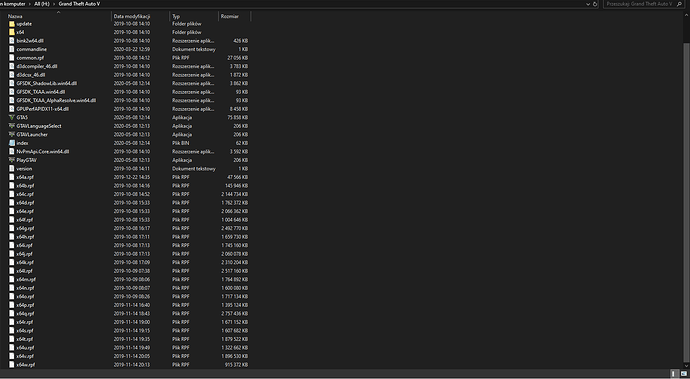
Task: Expand chevron after All (H:) in breadcrumb
Action: pos(54,4)
